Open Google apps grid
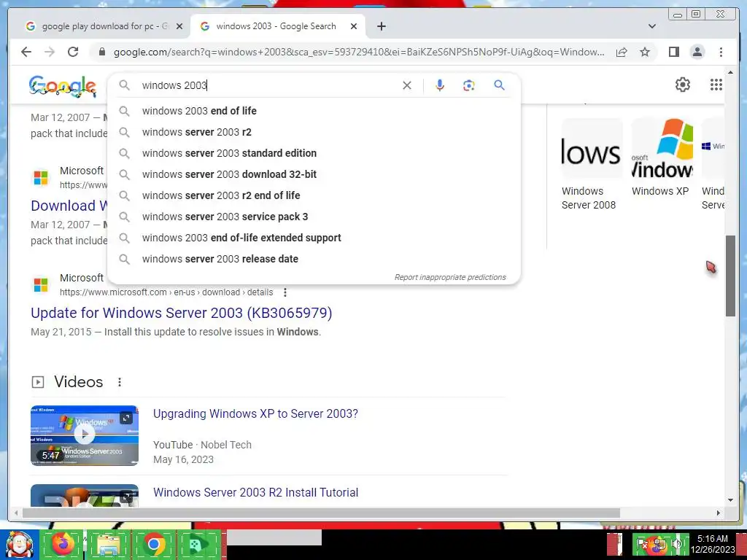 [716, 85]
